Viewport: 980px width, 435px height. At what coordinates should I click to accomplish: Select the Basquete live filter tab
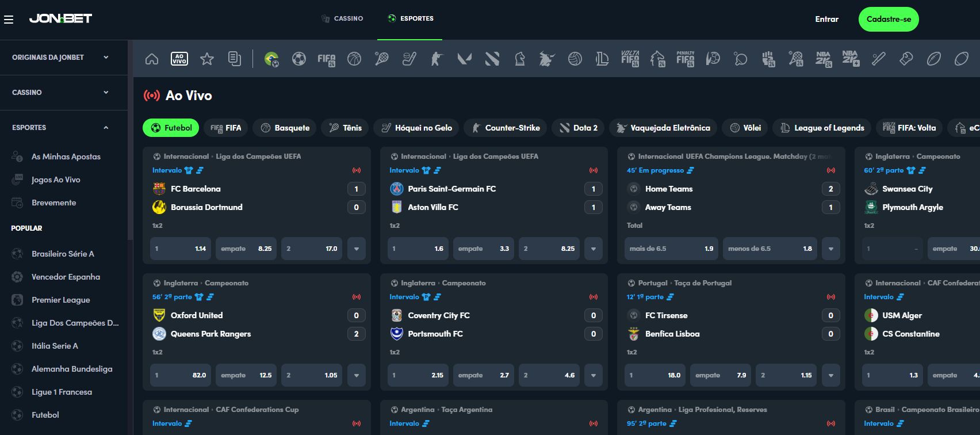point(285,128)
